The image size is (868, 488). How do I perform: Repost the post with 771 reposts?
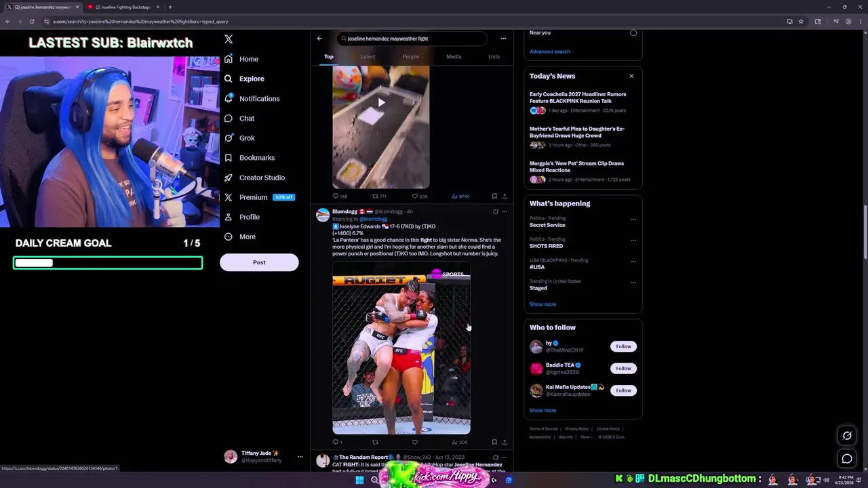coord(379,197)
